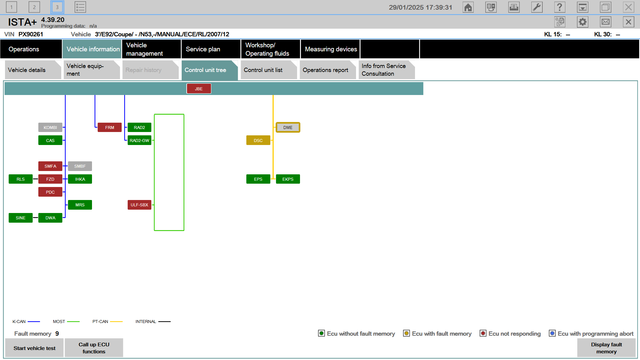Click the INTERNAL bus legend label
The image size is (640, 360).
[146, 322]
